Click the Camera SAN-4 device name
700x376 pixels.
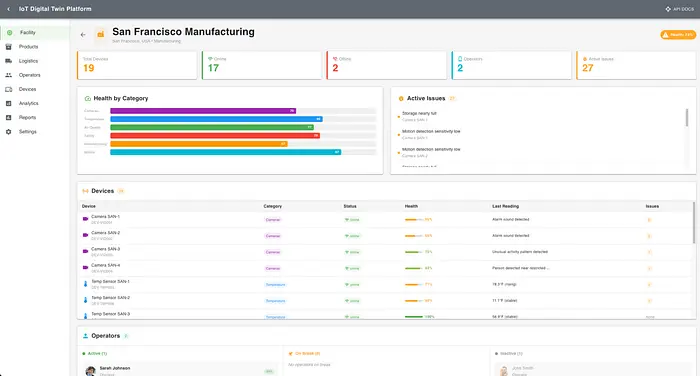click(x=106, y=265)
